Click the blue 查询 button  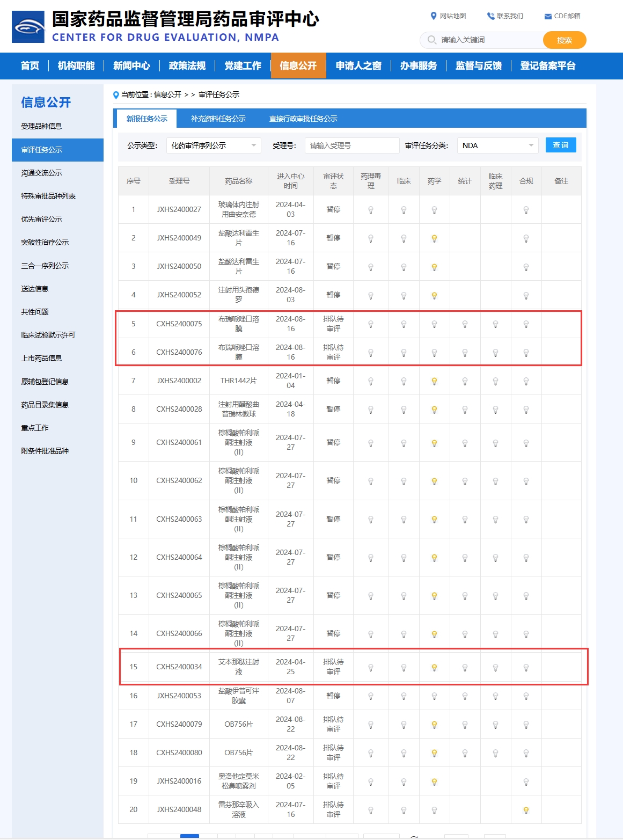pyautogui.click(x=561, y=145)
